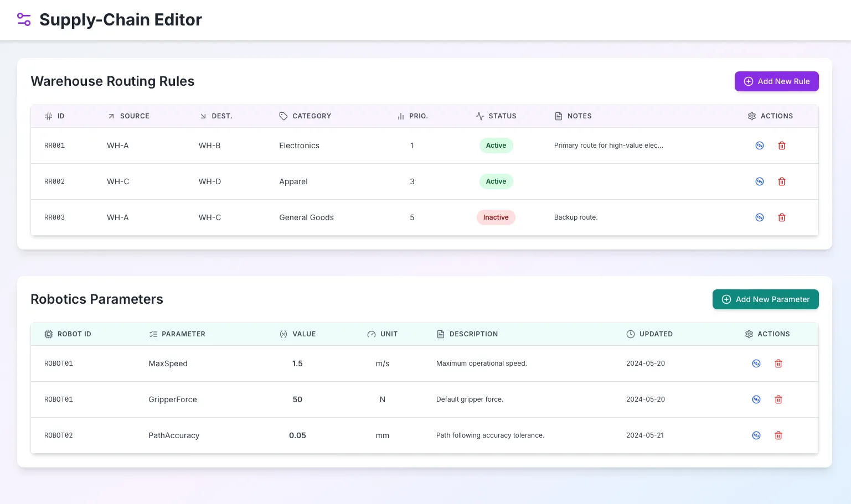The width and height of the screenshot is (851, 504).
Task: Select the notes cell for rule RR001
Action: point(609,145)
